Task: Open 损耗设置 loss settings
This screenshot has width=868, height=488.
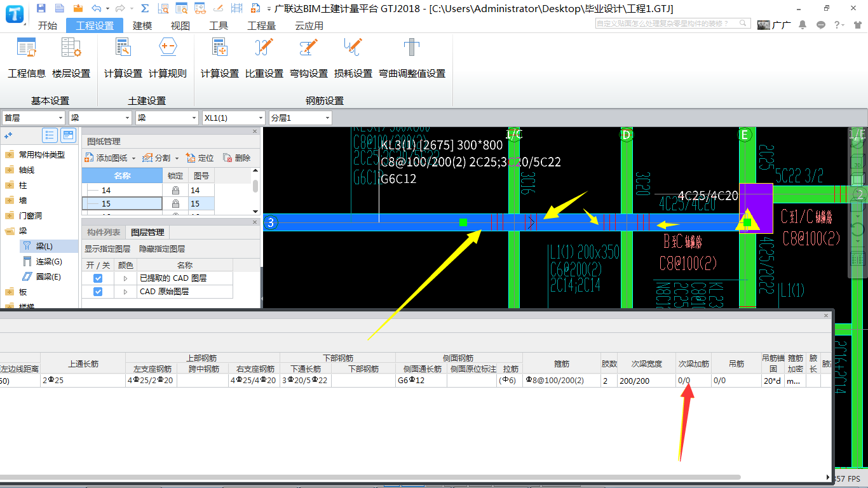Action: click(353, 58)
